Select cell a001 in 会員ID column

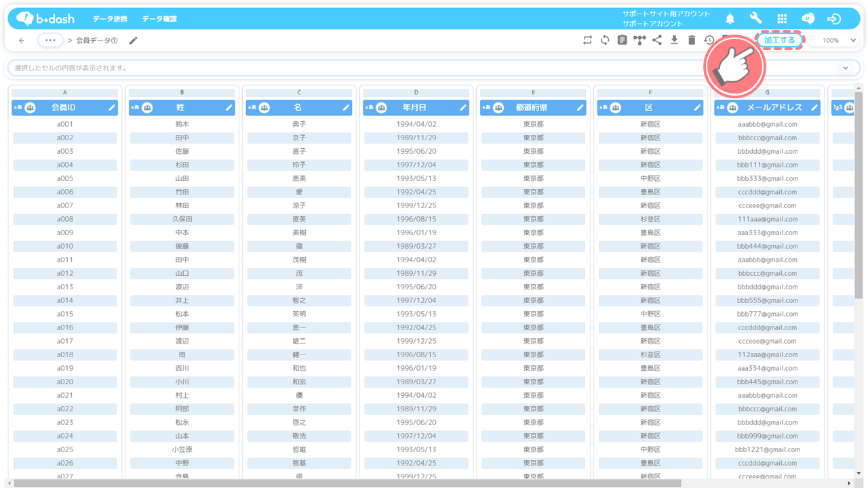[65, 124]
